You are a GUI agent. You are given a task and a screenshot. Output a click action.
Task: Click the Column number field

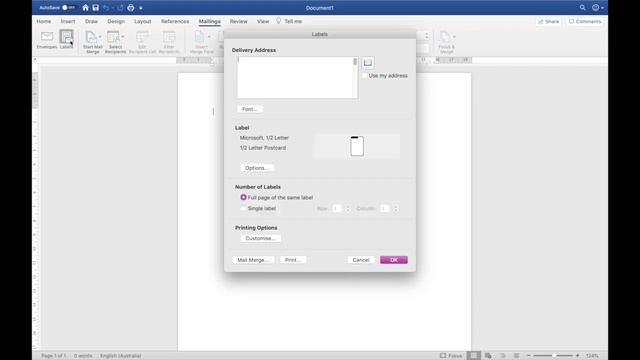click(384, 209)
